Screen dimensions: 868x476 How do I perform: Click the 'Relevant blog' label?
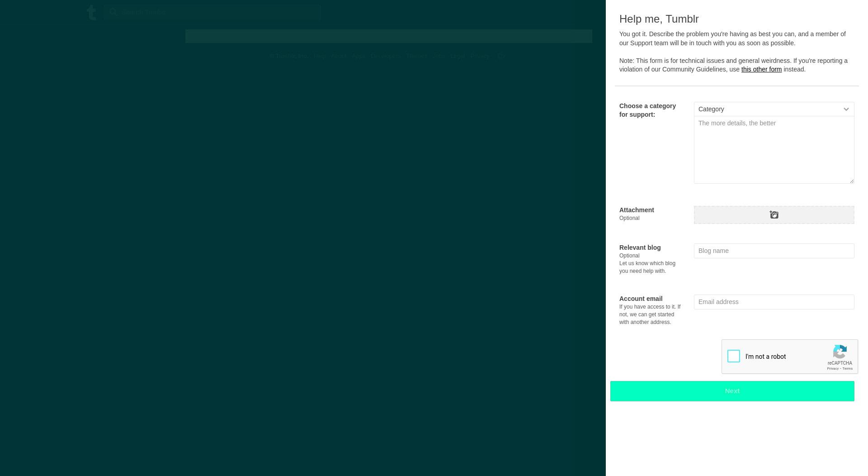pos(640,248)
